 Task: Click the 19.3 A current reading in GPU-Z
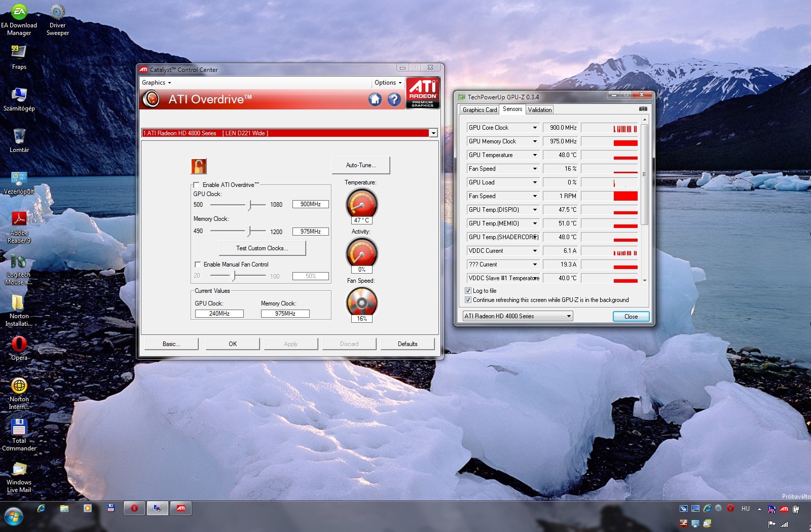(x=561, y=264)
